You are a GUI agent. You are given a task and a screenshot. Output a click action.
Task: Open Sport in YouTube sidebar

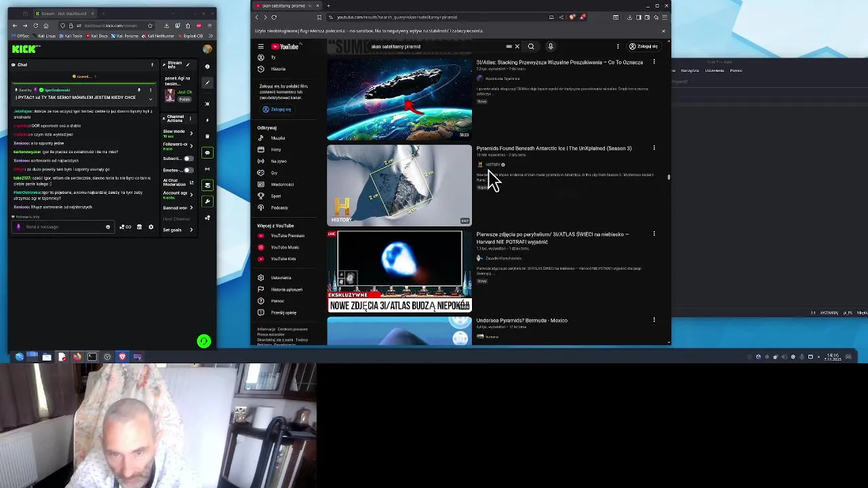275,196
